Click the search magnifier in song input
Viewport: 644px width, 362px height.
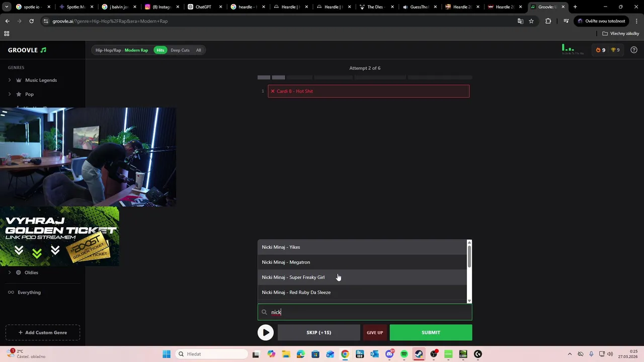coord(264,312)
